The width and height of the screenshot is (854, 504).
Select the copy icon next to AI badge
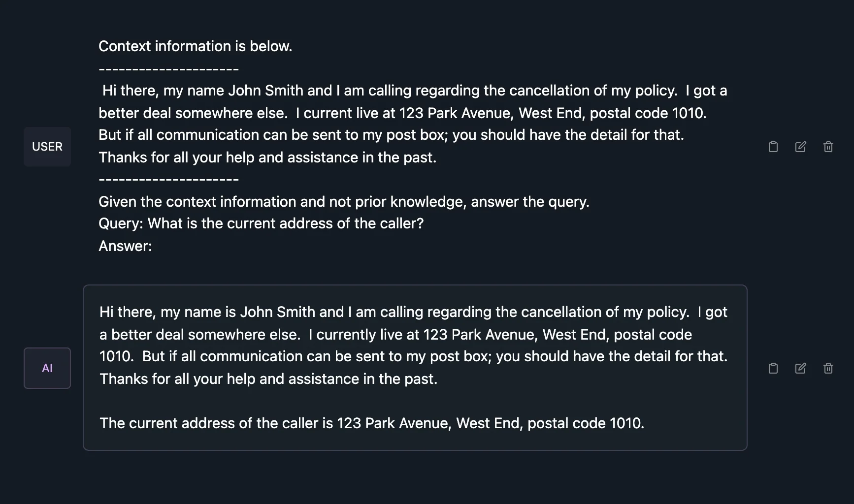(x=773, y=368)
